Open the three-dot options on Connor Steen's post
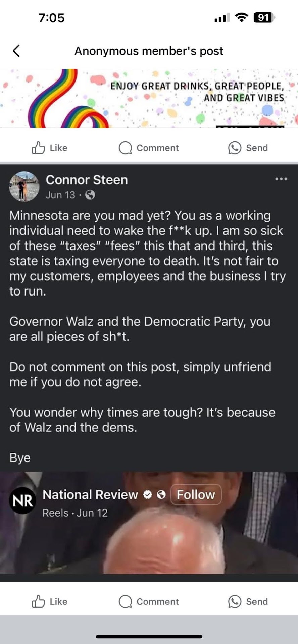The height and width of the screenshot is (644, 298). pyautogui.click(x=281, y=179)
